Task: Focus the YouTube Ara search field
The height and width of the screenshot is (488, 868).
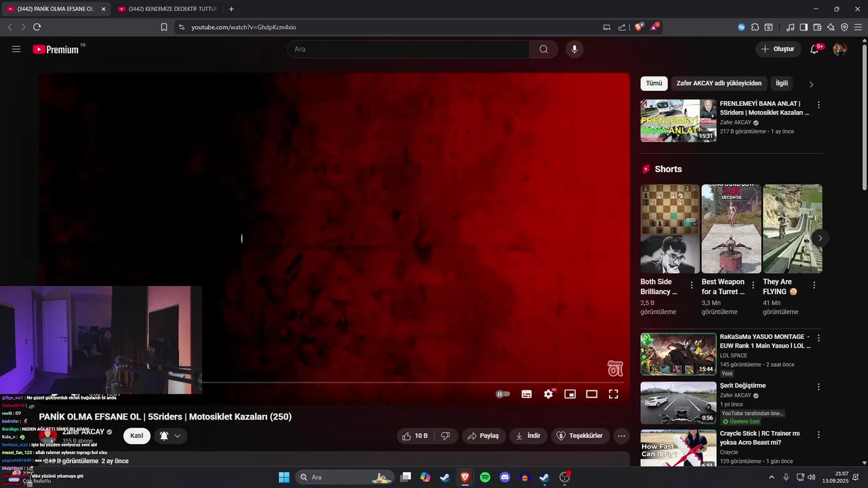Action: coord(408,49)
